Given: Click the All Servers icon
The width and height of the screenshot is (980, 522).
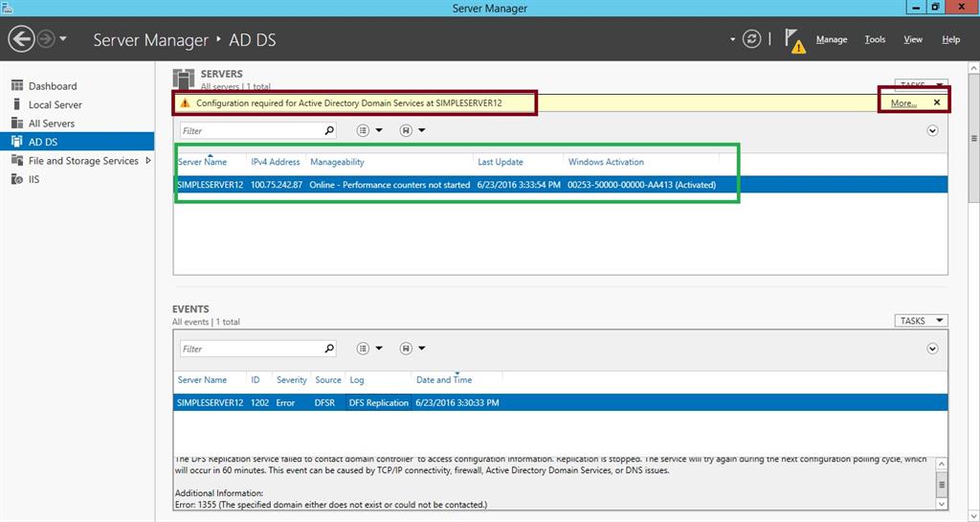Looking at the screenshot, I should 17,124.
